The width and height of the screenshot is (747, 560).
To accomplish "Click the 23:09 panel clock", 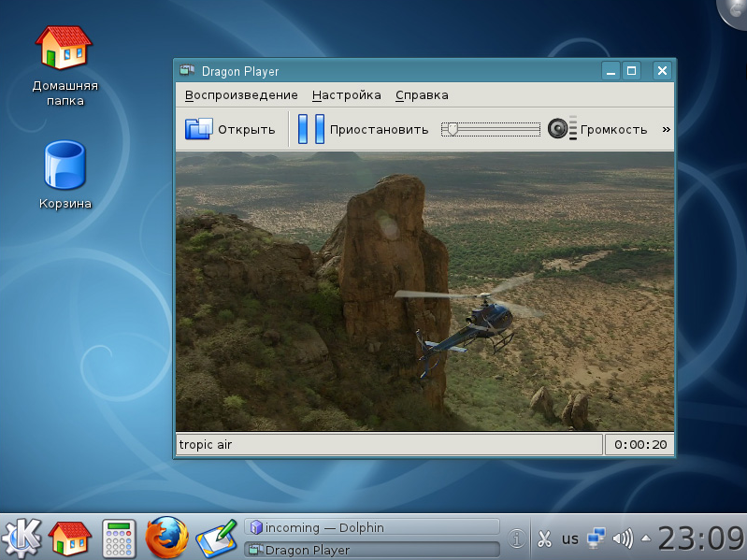I will pos(702,538).
